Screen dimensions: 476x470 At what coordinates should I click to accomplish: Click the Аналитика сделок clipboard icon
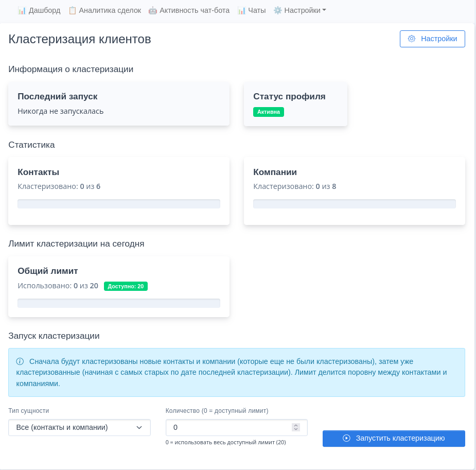coord(73,10)
